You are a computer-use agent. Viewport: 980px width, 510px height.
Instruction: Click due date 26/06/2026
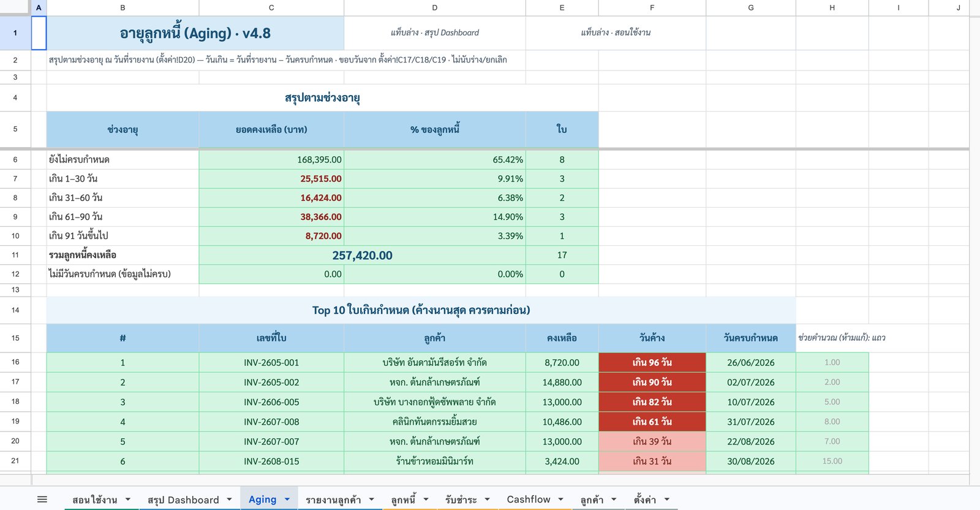click(751, 362)
